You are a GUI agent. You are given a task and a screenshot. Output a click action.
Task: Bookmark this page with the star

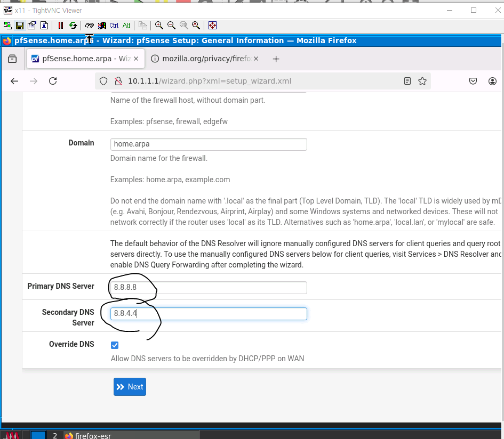pos(422,82)
